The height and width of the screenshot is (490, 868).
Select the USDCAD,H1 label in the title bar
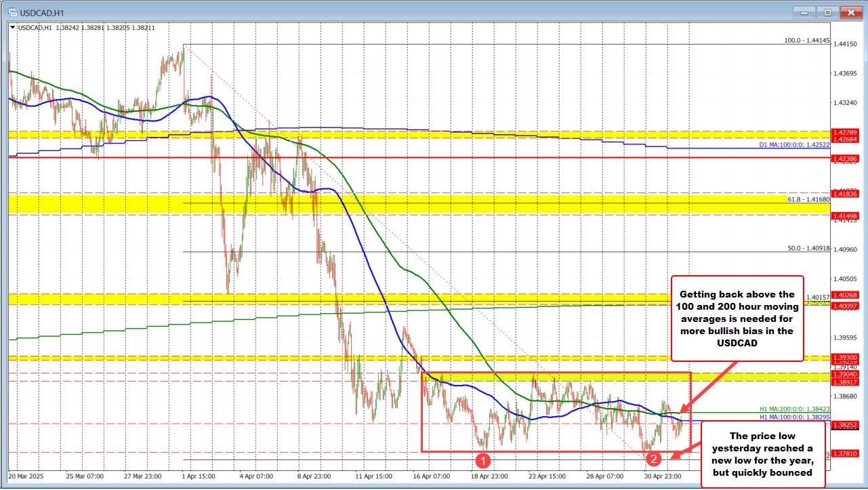41,12
